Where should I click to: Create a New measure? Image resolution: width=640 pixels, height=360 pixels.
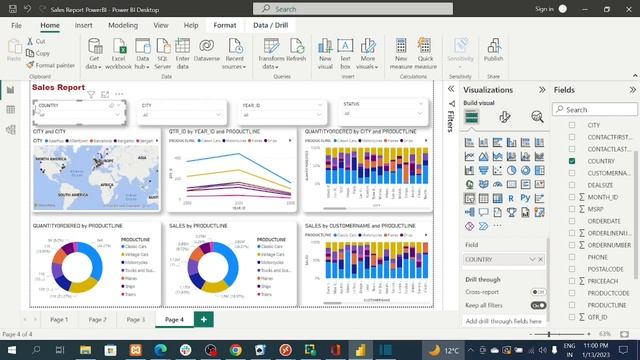coord(401,53)
